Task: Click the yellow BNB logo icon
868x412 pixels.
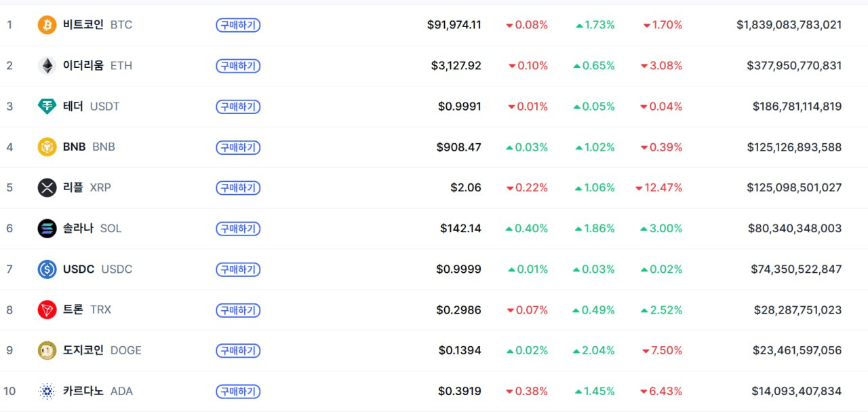Action: (47, 147)
